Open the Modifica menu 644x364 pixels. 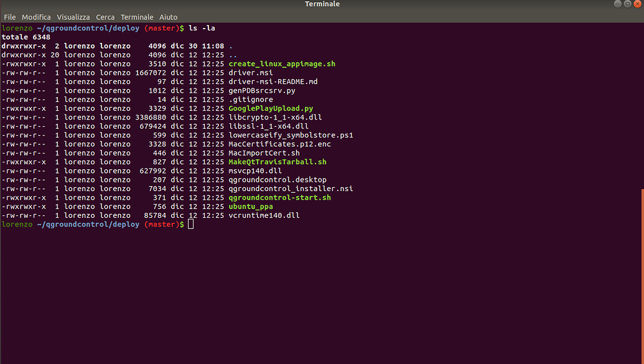pos(36,17)
